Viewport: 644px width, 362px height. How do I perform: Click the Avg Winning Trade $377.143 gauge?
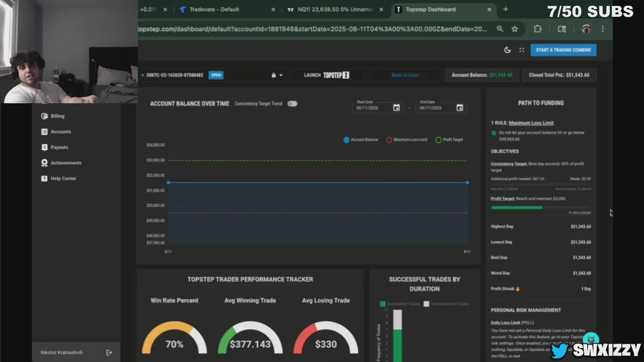point(250,338)
